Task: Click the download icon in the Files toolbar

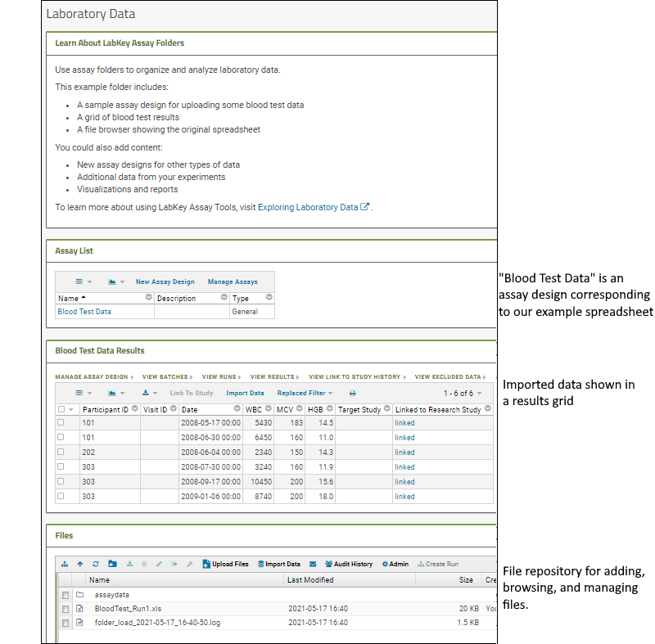Action: click(130, 564)
